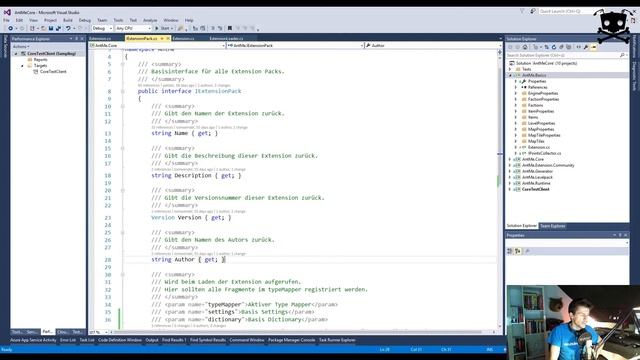Viewport: 640px width, 360px height.
Task: Open the Build menu
Action: [68, 20]
